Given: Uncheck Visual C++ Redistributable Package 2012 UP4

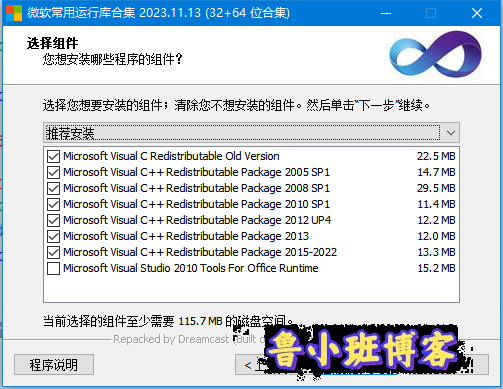Looking at the screenshot, I should click(53, 220).
